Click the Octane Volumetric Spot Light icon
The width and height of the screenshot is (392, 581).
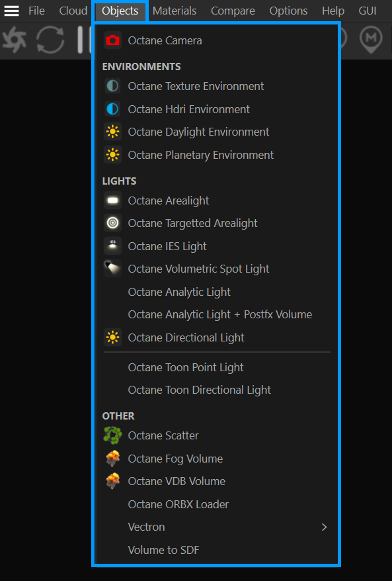click(112, 269)
